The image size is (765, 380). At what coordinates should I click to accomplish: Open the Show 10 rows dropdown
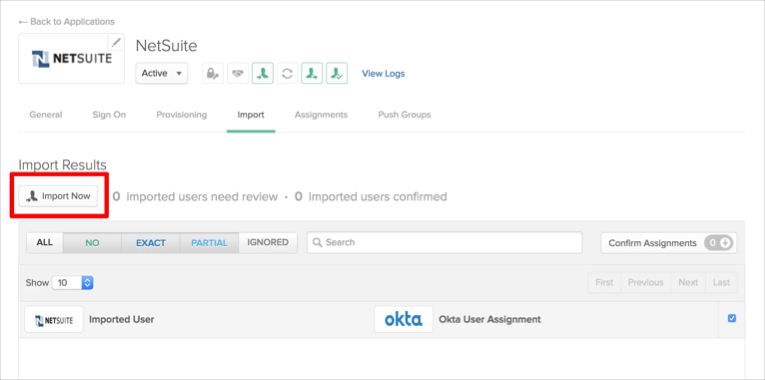(x=73, y=282)
